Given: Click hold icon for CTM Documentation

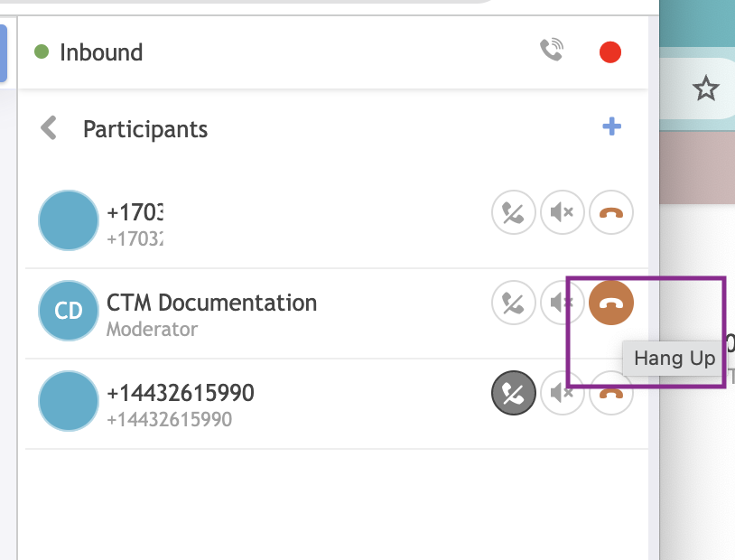Looking at the screenshot, I should (x=514, y=303).
